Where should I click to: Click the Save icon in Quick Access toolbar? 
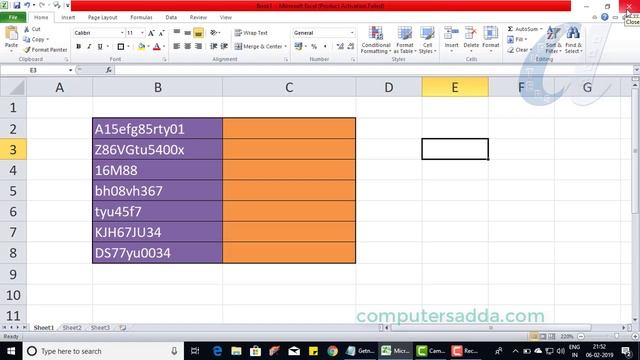[x=16, y=5]
